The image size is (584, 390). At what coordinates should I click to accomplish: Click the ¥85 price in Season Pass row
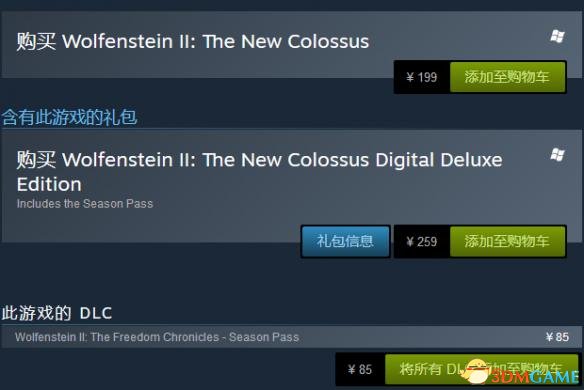tap(557, 337)
